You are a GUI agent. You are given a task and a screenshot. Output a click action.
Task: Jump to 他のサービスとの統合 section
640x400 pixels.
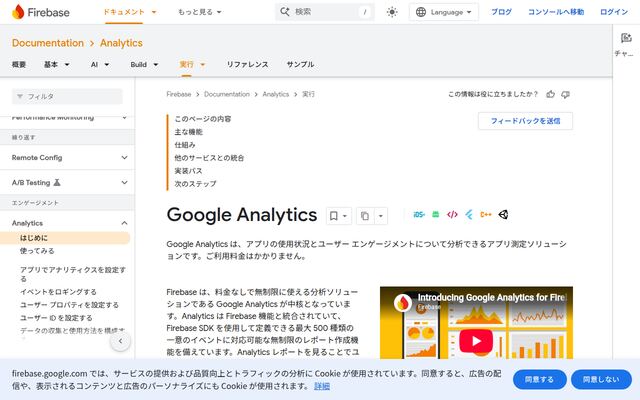coord(209,158)
